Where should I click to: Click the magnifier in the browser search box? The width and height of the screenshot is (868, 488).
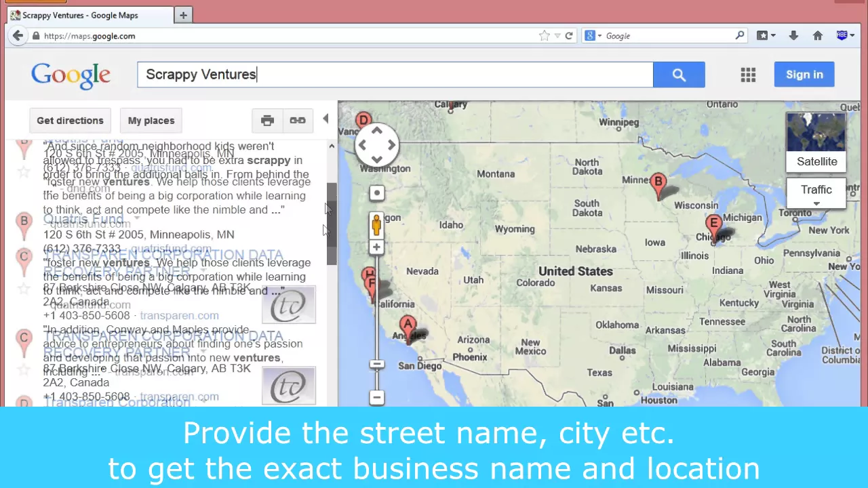pos(740,36)
